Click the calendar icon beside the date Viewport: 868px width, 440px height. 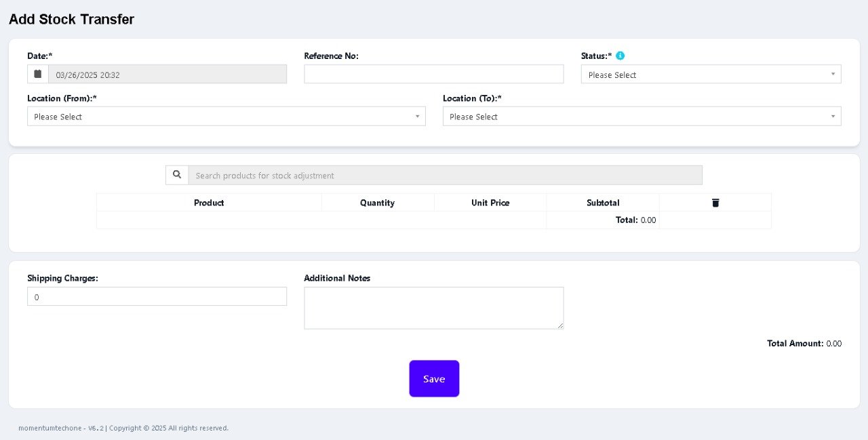pyautogui.click(x=38, y=74)
